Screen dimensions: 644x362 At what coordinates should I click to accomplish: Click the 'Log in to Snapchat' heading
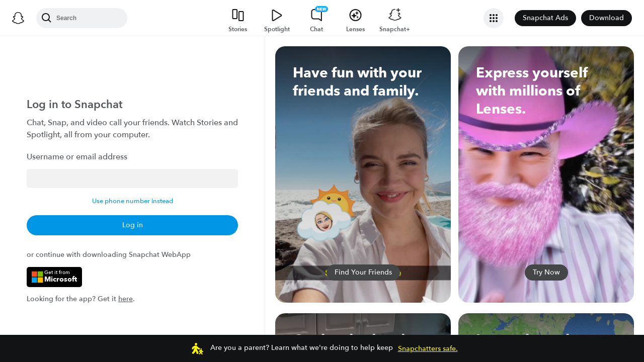point(74,105)
